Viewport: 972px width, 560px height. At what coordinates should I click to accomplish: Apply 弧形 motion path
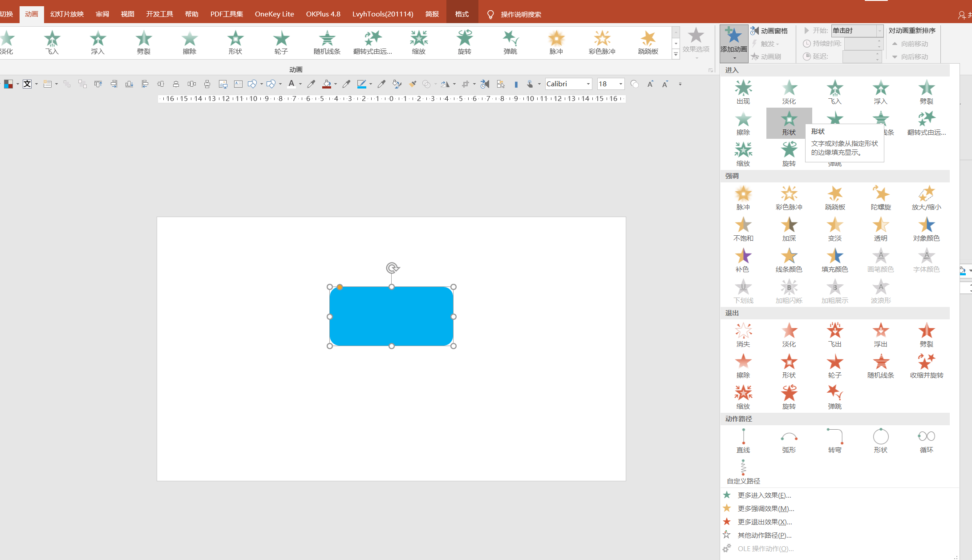(x=789, y=441)
